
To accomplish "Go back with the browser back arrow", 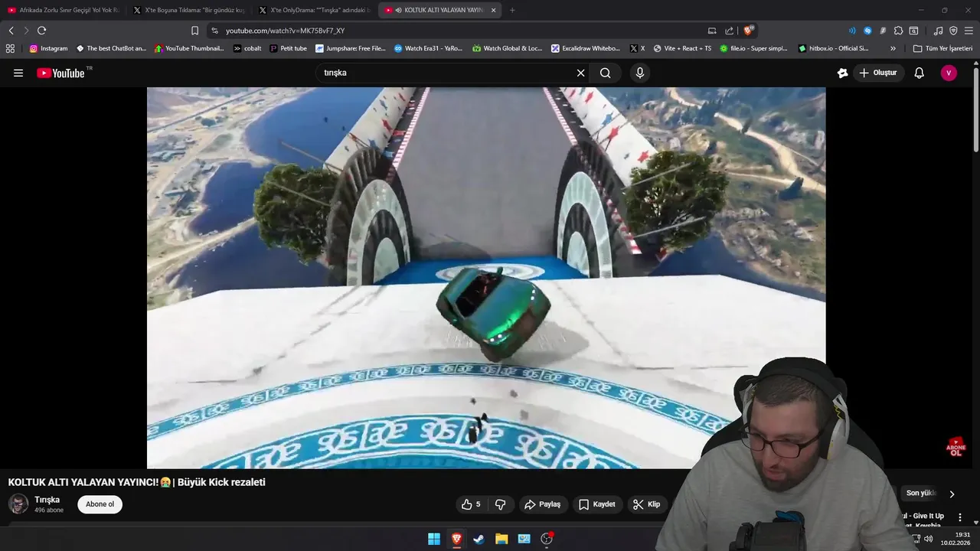I will tap(11, 31).
